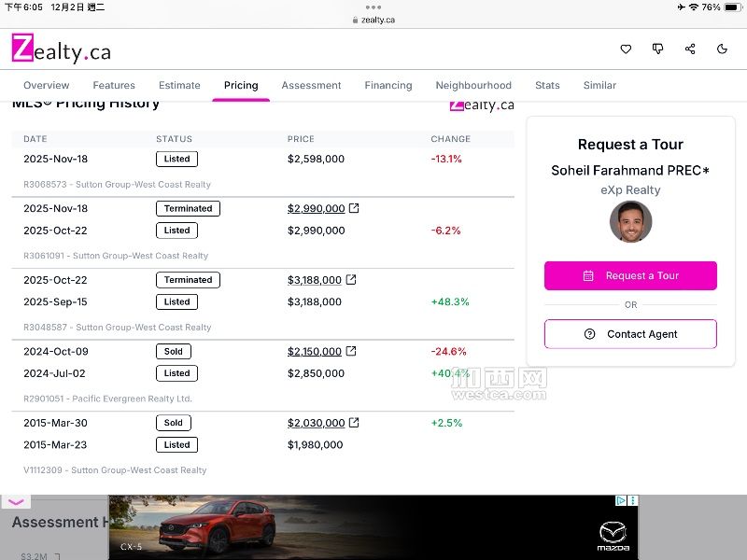Tap the zealty.ca address bar
Image resolution: width=747 pixels, height=560 pixels.
pyautogui.click(x=373, y=20)
